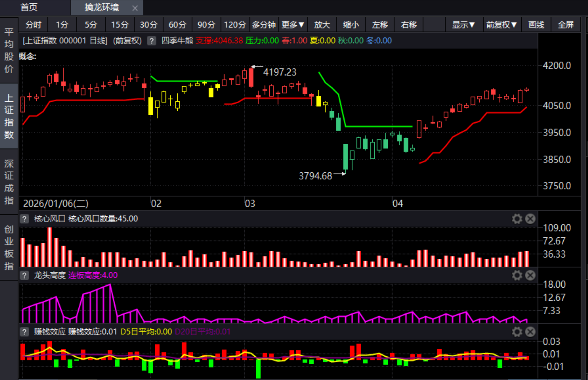Switch chart to 1分 period
588x380 pixels.
click(62, 25)
